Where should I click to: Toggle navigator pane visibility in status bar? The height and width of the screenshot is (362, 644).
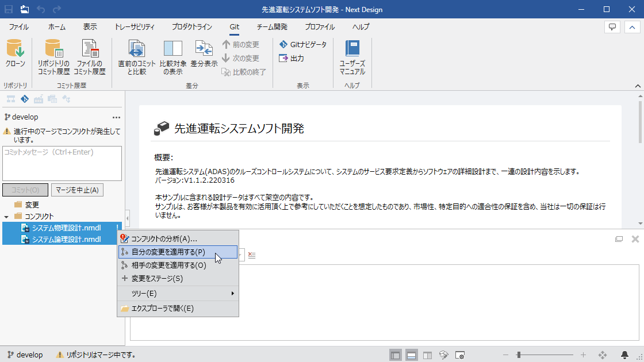point(395,355)
